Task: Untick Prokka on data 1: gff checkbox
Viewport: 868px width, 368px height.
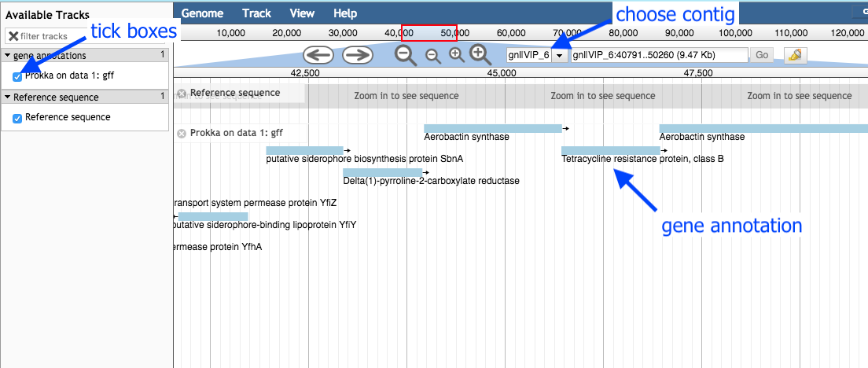Action: click(x=17, y=76)
